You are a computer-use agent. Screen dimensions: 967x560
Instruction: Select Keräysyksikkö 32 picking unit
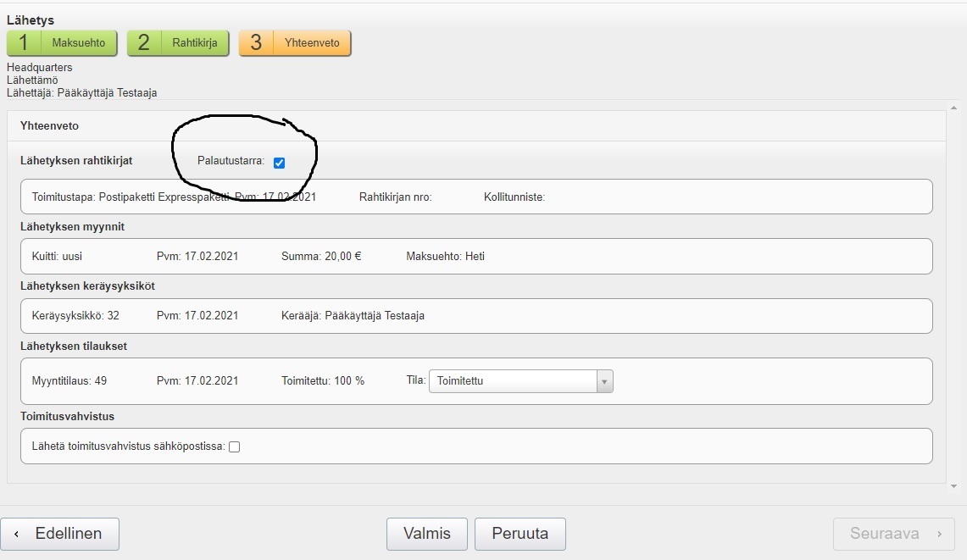(x=75, y=315)
